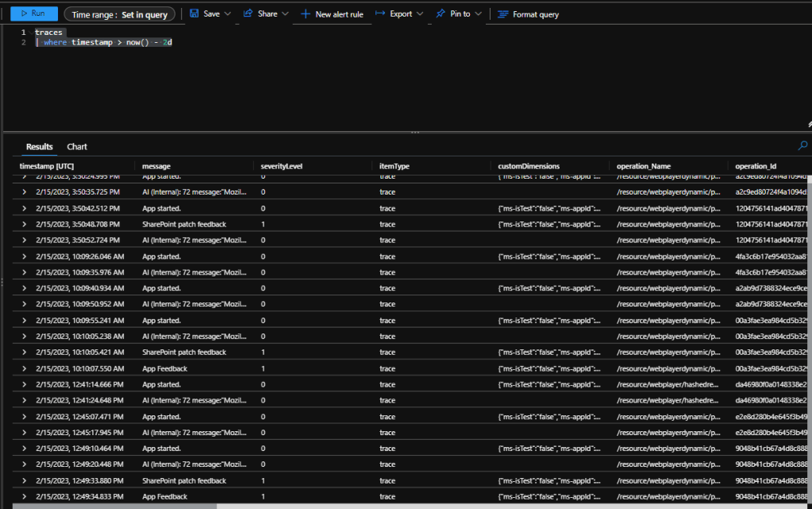Open search in results magnifier icon
This screenshot has height=509, width=812.
(x=802, y=146)
